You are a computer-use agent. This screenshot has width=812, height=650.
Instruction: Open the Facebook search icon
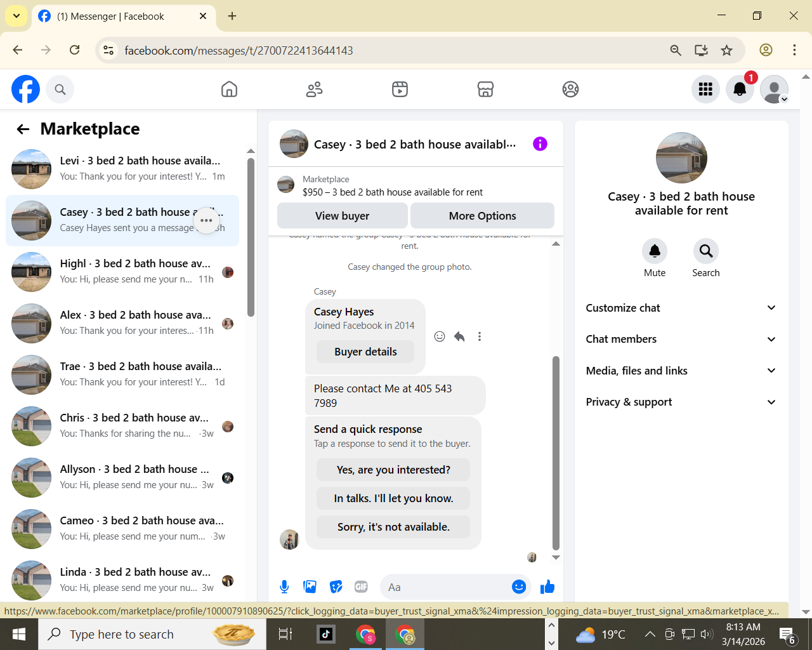[x=60, y=90]
